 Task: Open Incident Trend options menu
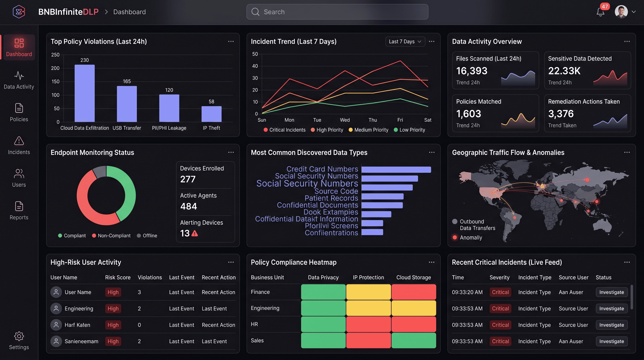pos(432,41)
